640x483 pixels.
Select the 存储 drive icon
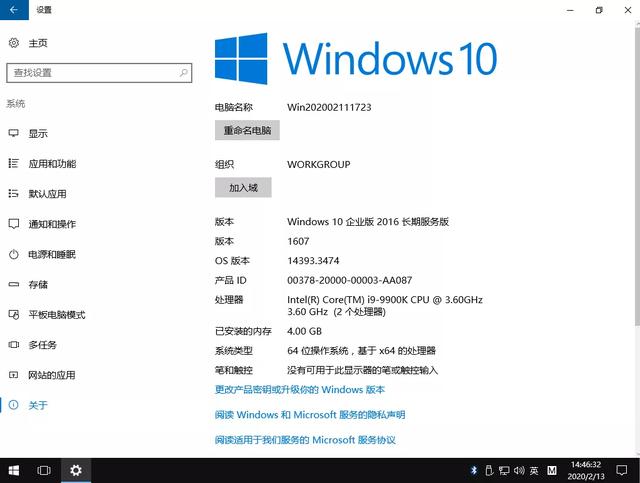pos(13,284)
